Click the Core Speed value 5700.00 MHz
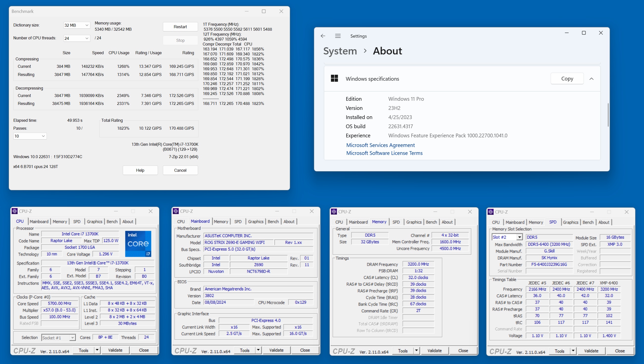 pyautogui.click(x=59, y=304)
